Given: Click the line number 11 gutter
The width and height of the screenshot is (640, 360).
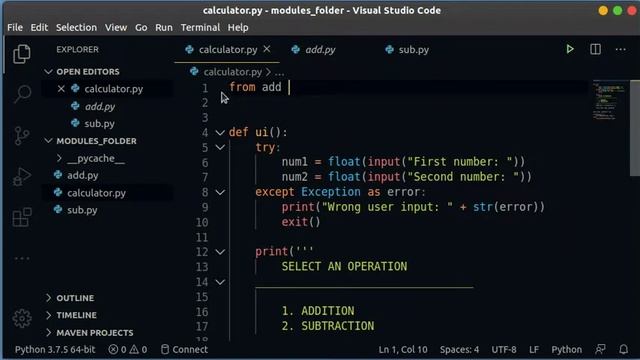Looking at the screenshot, I should [202, 237].
